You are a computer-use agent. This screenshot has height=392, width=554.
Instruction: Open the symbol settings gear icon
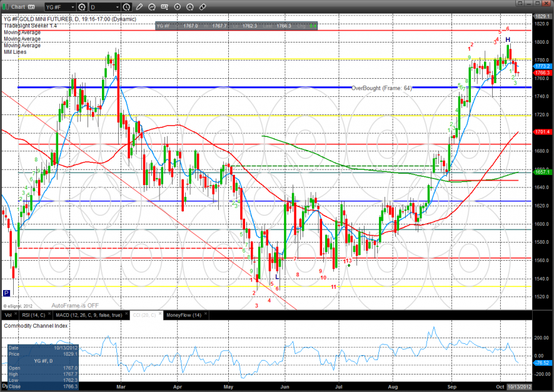click(81, 6)
